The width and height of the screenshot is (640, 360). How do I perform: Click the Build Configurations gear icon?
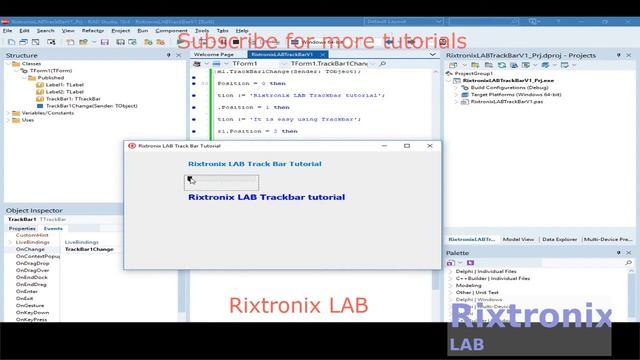point(465,87)
